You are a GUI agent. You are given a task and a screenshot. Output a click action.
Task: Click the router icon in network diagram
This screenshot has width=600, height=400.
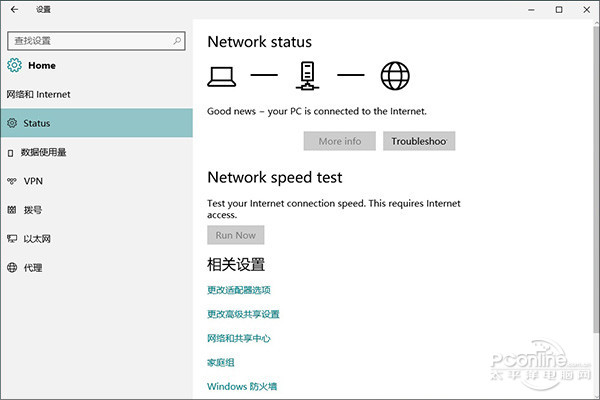pyautogui.click(x=307, y=76)
